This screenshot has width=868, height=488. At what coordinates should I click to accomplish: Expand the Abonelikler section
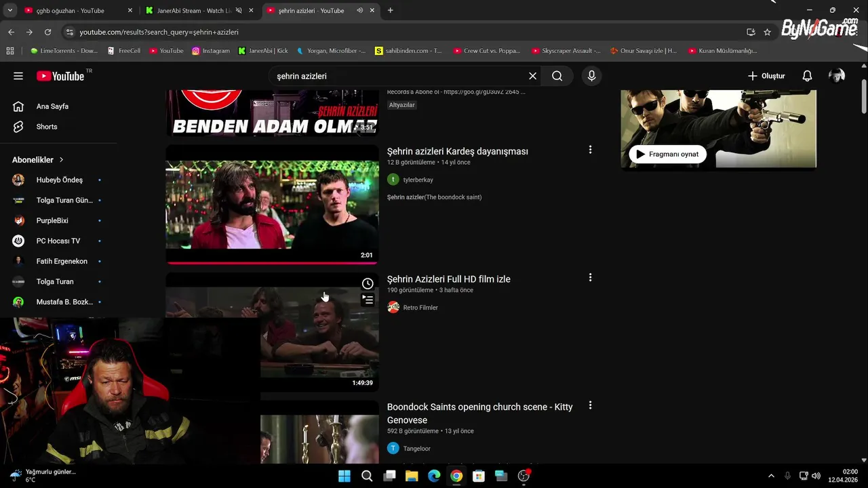coord(38,160)
